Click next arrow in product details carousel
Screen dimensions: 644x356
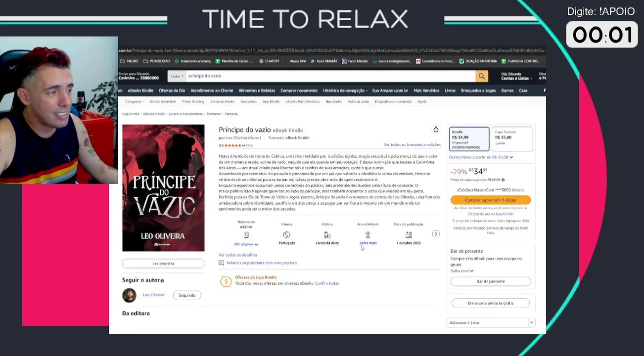pos(436,234)
